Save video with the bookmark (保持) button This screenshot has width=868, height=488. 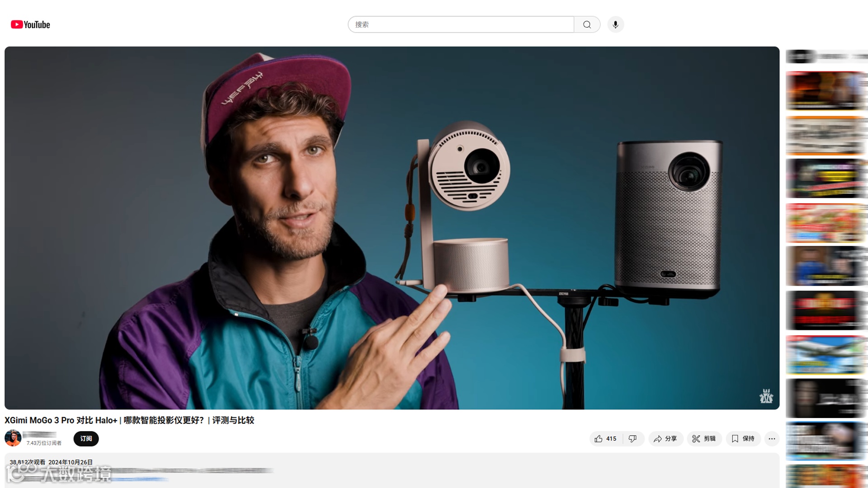click(x=743, y=439)
